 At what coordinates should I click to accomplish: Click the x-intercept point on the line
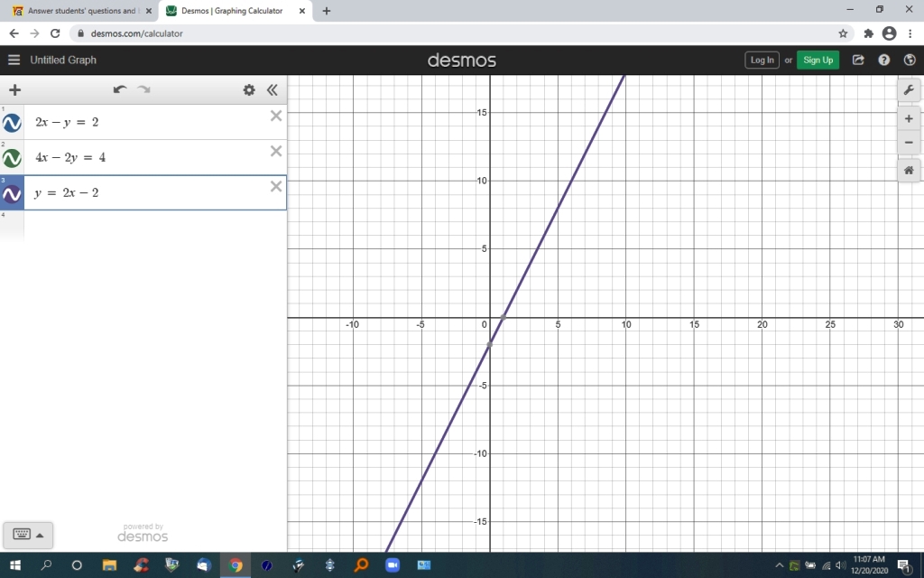(x=504, y=317)
